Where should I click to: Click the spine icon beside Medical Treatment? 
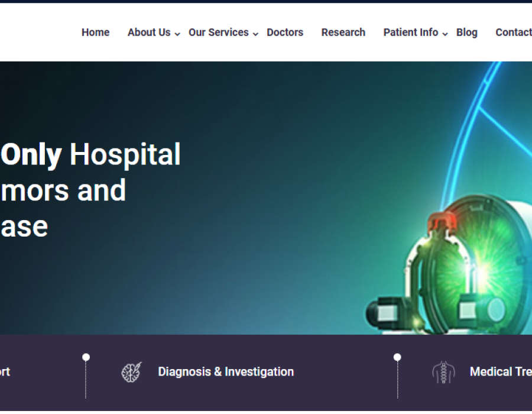pos(443,372)
